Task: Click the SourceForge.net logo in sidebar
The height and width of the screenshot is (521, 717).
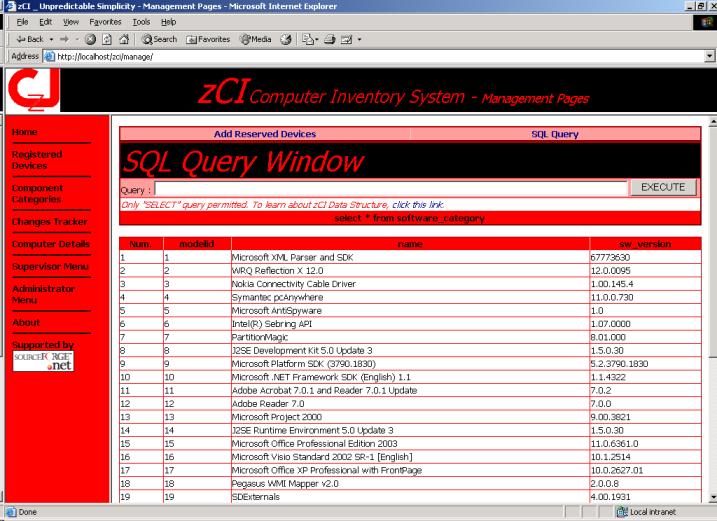Action: coord(43,361)
